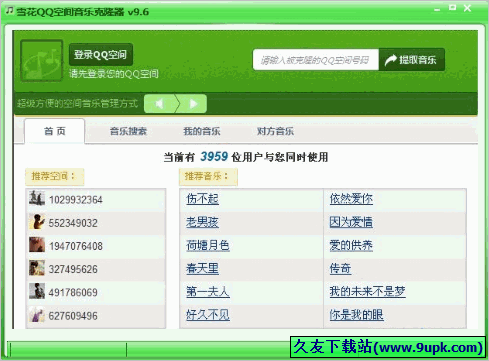Viewport: 489px width, 361px height.
Task: Play next track with right arrow
Action: point(192,104)
